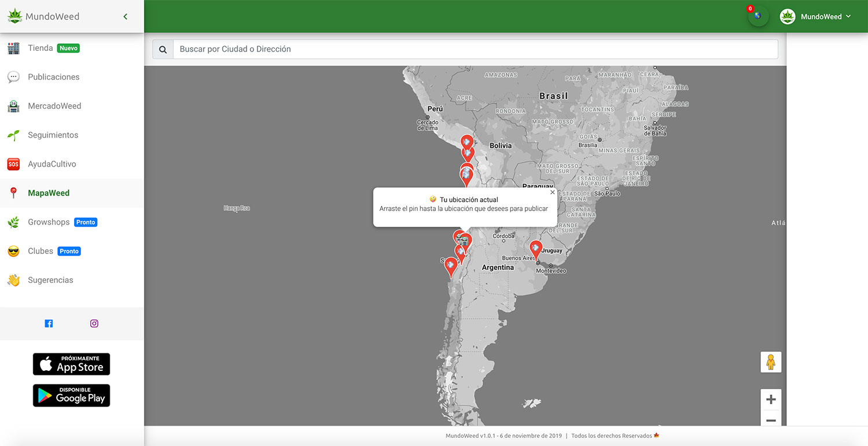Zoom out the map with minus button
This screenshot has height=446, width=868.
pos(771,421)
